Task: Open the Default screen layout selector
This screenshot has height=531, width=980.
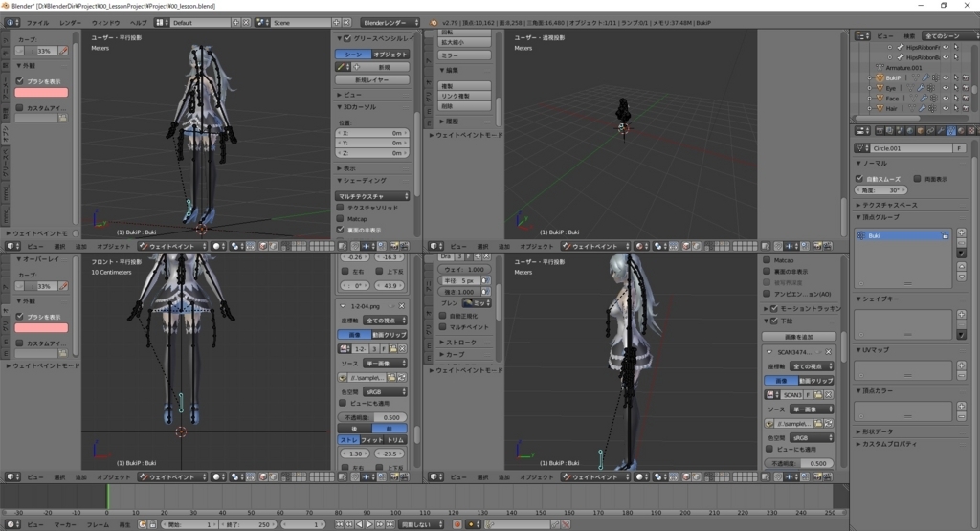Action: pyautogui.click(x=201, y=23)
